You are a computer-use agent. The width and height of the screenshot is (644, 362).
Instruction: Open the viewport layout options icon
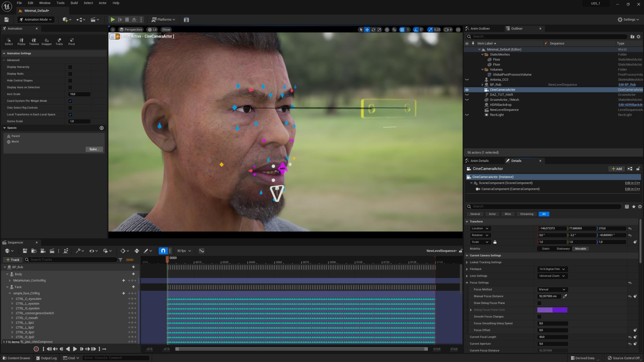tap(458, 30)
